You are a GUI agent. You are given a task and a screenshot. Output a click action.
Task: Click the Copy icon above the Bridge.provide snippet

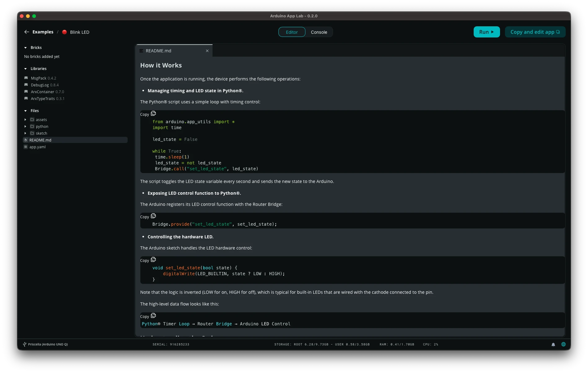pyautogui.click(x=153, y=216)
